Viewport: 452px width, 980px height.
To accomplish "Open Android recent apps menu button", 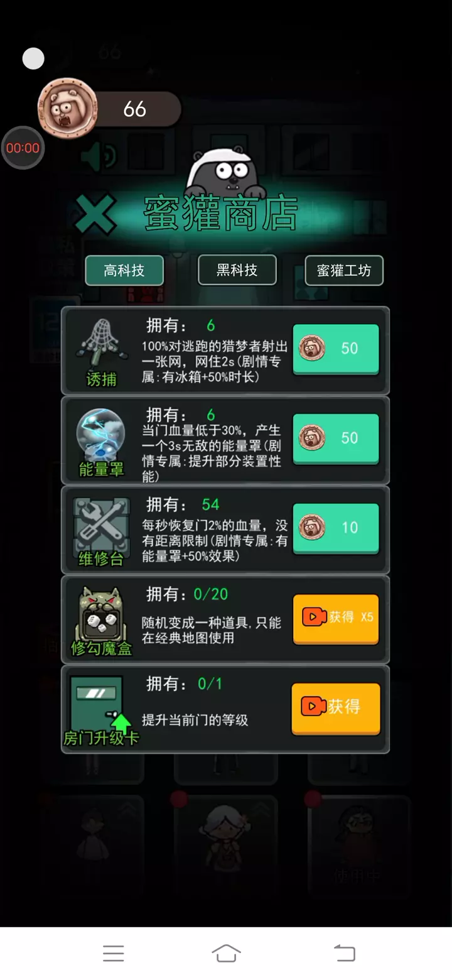I will [113, 953].
